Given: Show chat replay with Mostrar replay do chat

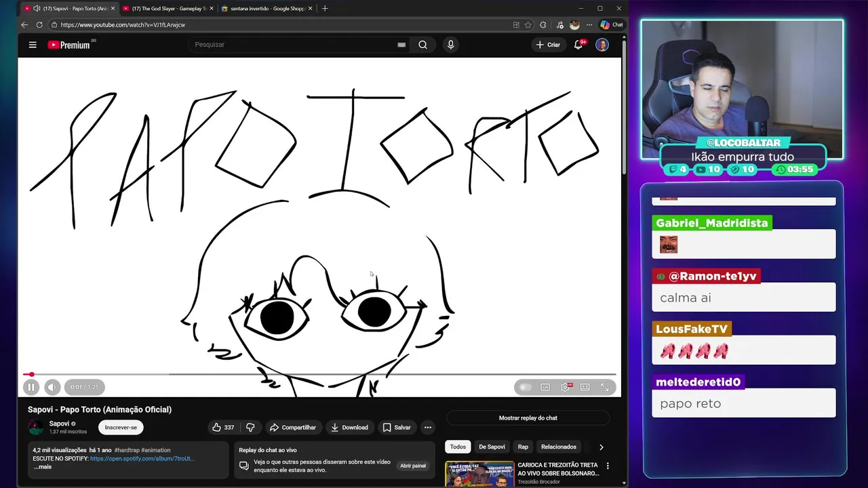Looking at the screenshot, I should coord(528,418).
